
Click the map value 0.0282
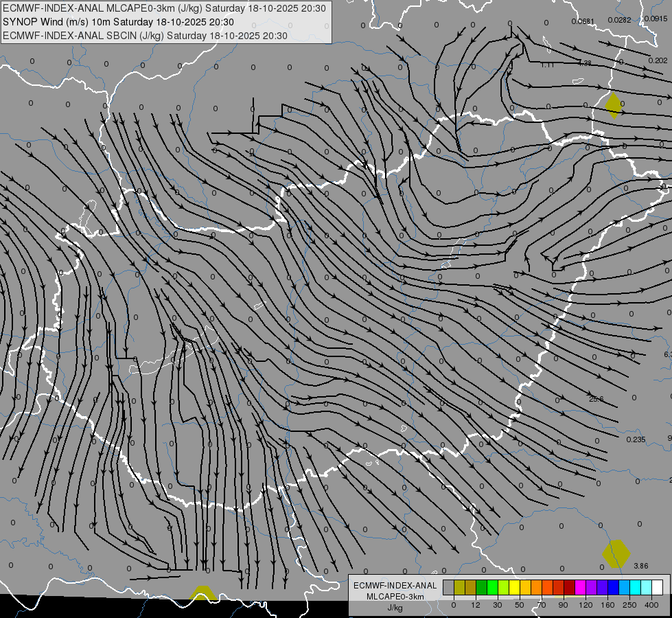(x=620, y=20)
